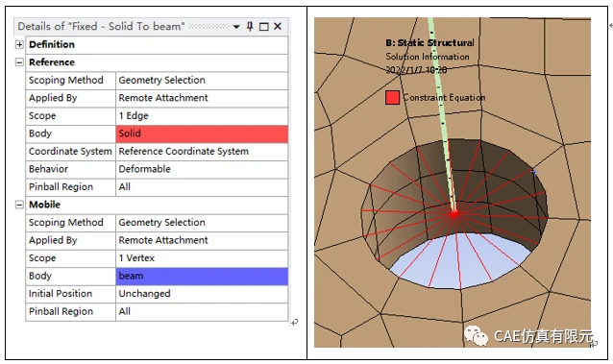
Task: Select Reference Scoping Method Geometry Selection value
Action: (202, 80)
